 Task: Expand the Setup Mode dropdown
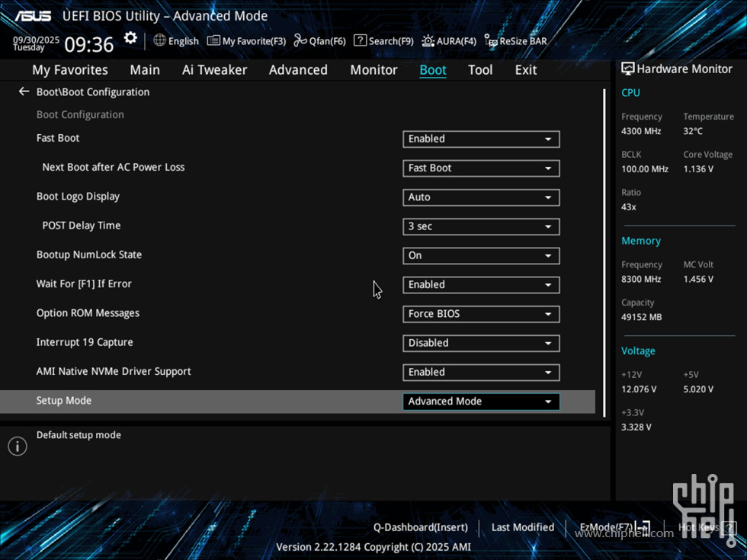point(481,402)
